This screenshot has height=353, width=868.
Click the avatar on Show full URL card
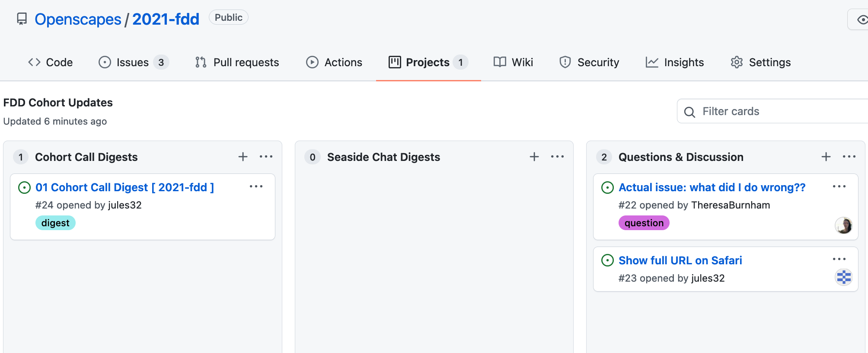click(844, 277)
